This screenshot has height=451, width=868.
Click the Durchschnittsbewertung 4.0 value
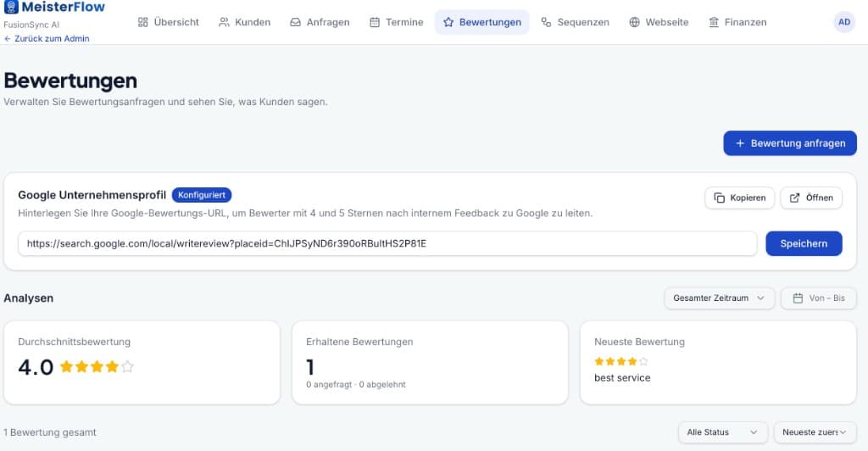(x=36, y=367)
